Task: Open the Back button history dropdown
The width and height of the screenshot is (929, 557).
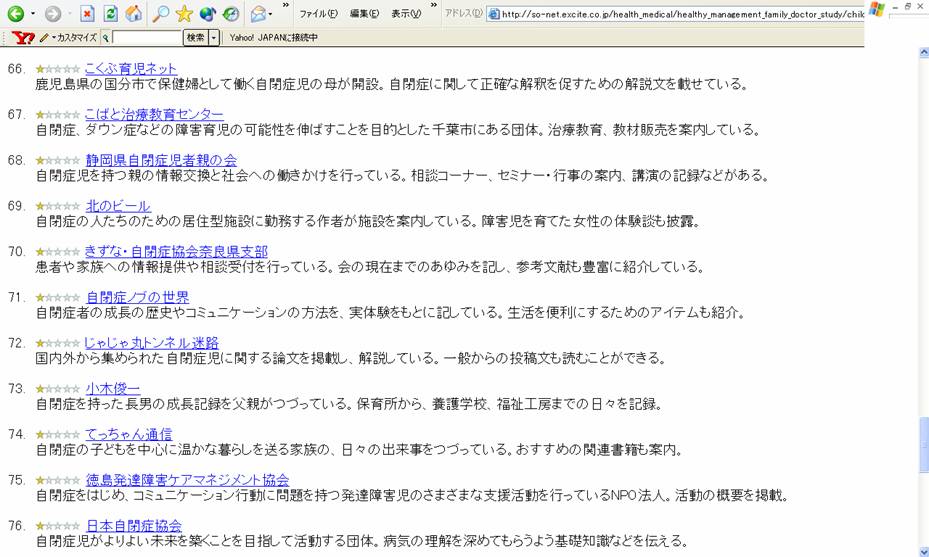Action: coord(33,13)
